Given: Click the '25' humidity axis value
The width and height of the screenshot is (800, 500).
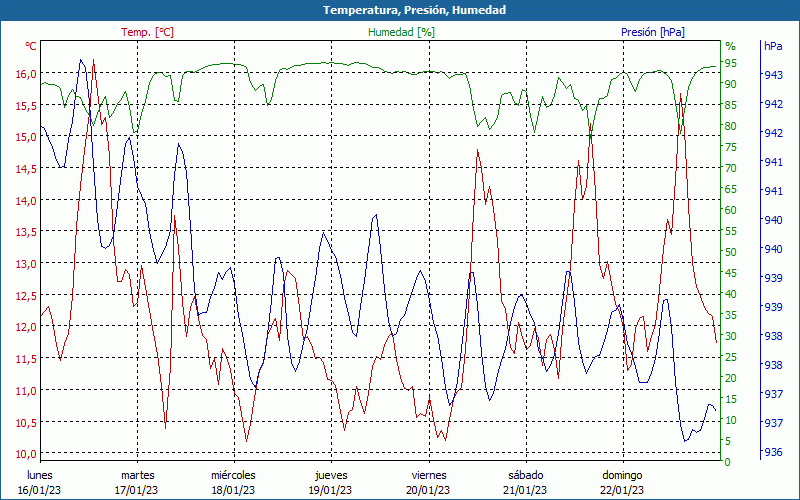Looking at the screenshot, I should (x=731, y=357).
